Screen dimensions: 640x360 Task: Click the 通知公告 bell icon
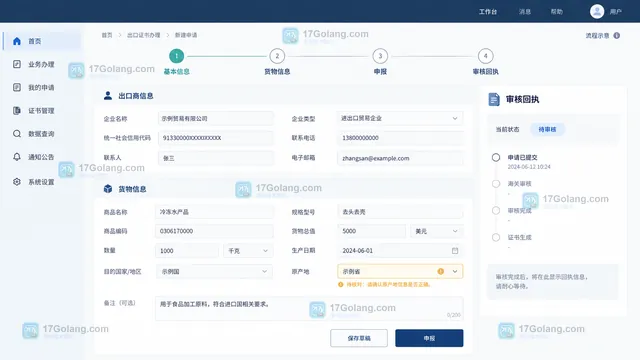pyautogui.click(x=17, y=157)
